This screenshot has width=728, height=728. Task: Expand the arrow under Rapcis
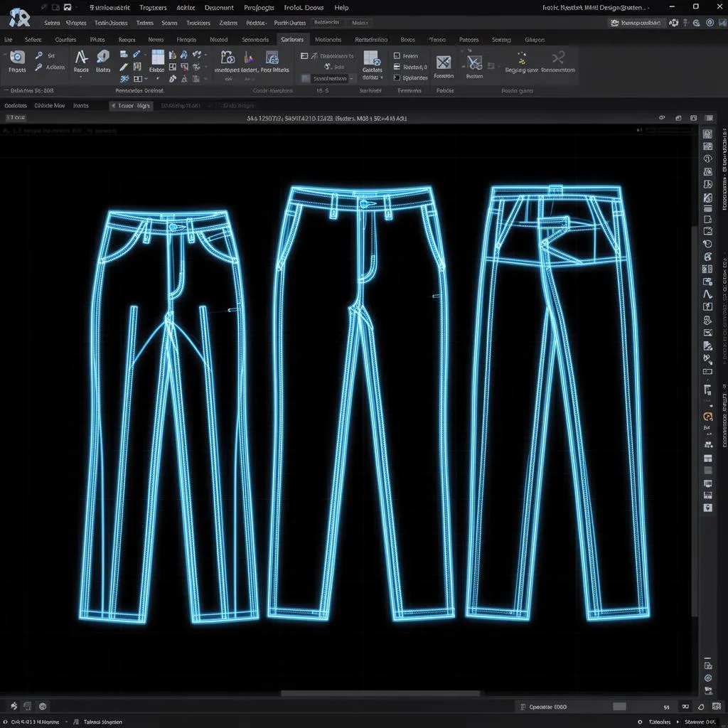tap(81, 77)
